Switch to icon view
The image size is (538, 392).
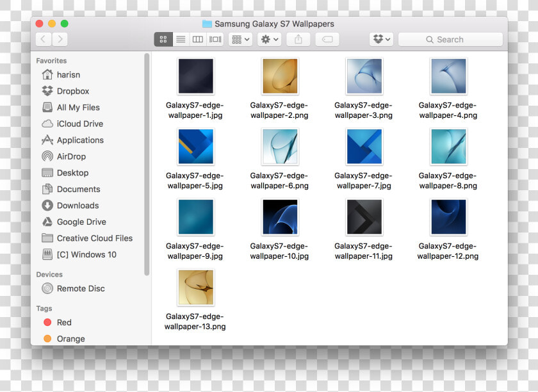click(163, 40)
